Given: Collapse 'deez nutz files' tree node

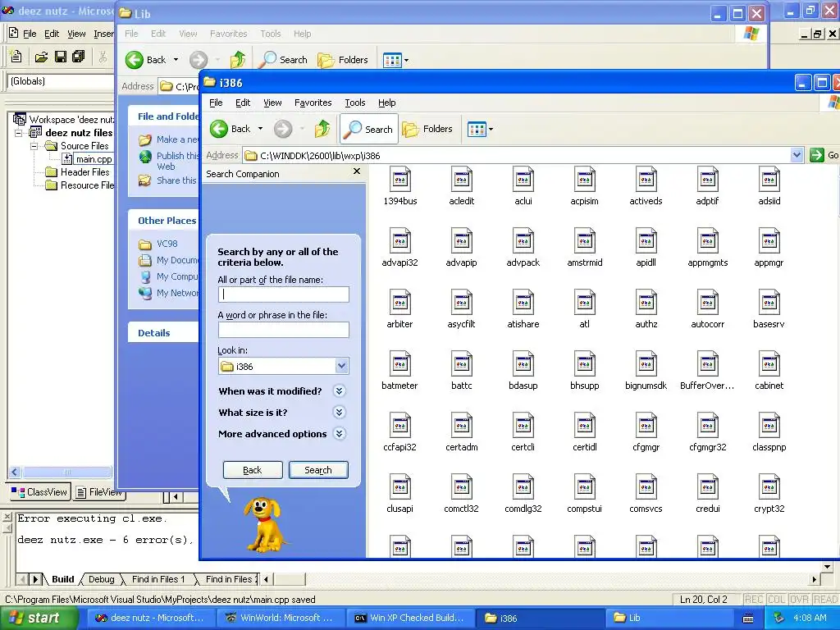Looking at the screenshot, I should (19, 133).
